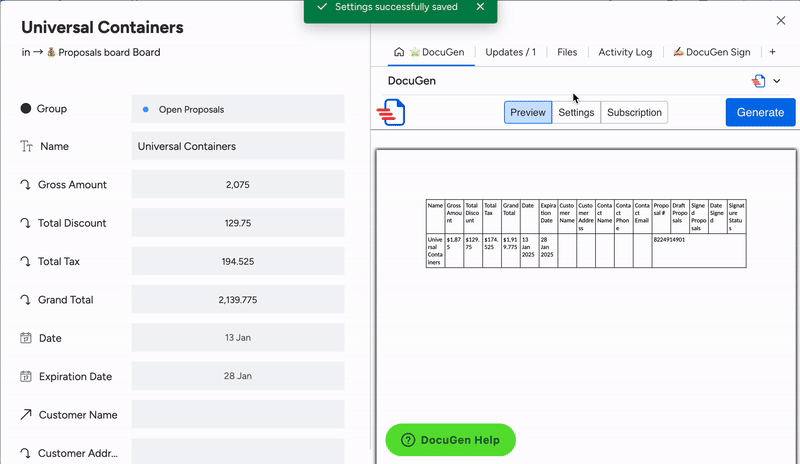Image resolution: width=800 pixels, height=464 pixels.
Task: Switch to DocuGen Sign tab
Action: tap(712, 52)
